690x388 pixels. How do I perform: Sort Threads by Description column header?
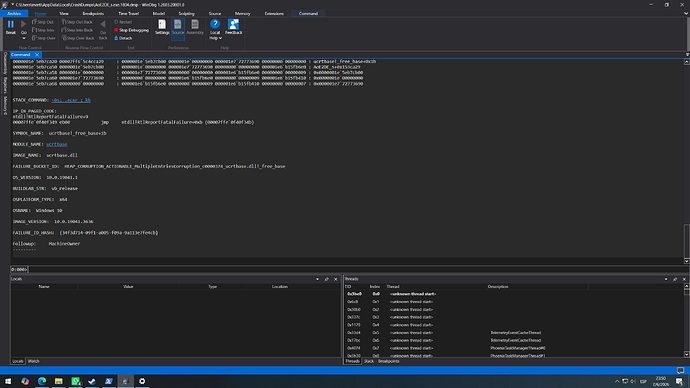(498, 286)
